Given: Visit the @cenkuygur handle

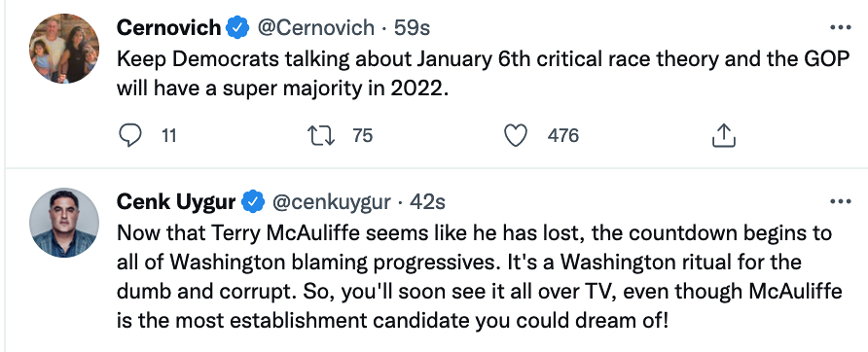Looking at the screenshot, I should click(x=331, y=202).
